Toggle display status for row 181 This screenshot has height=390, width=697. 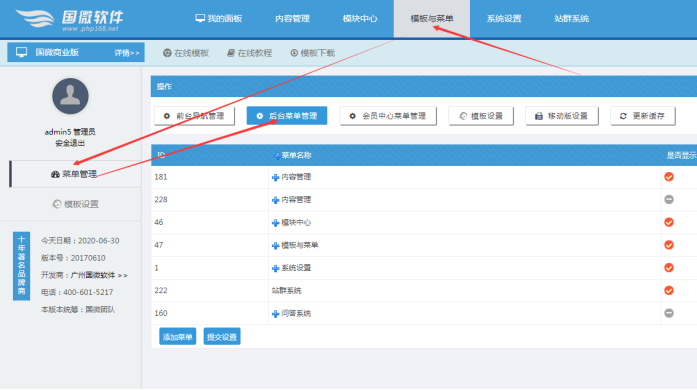click(669, 177)
